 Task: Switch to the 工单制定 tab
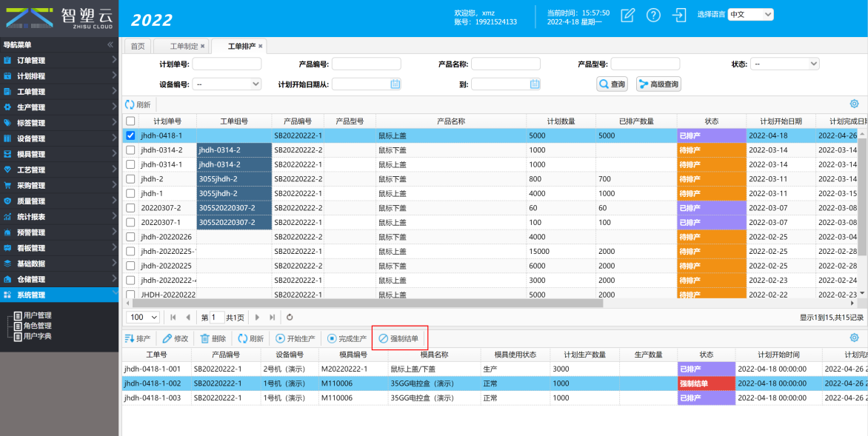[183, 46]
